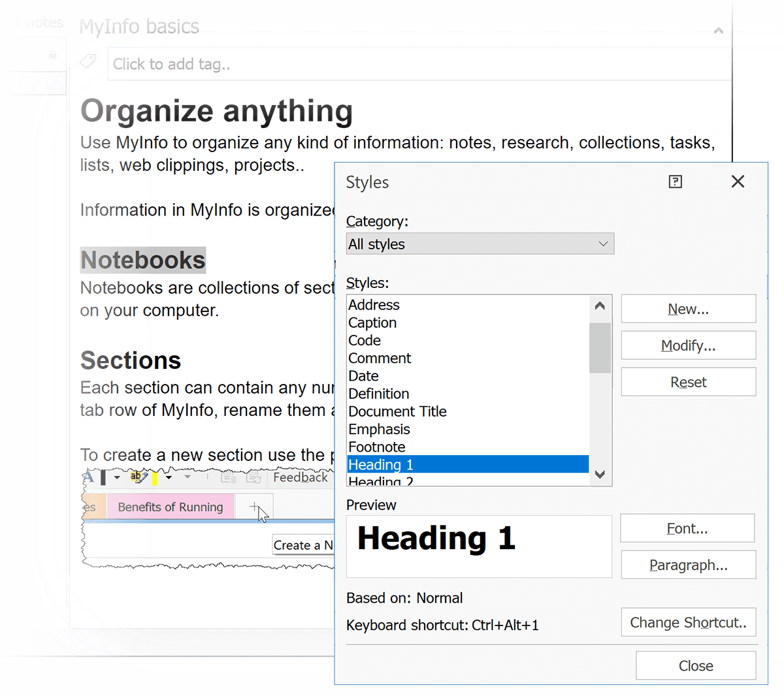Close the Styles dialog with the X
The height and width of the screenshot is (696, 784).
(x=738, y=182)
